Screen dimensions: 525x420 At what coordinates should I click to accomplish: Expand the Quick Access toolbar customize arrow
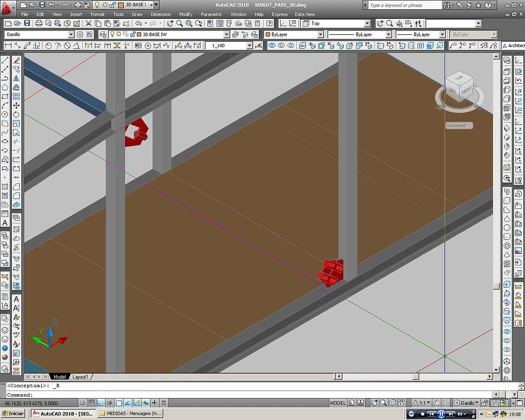(x=156, y=5)
